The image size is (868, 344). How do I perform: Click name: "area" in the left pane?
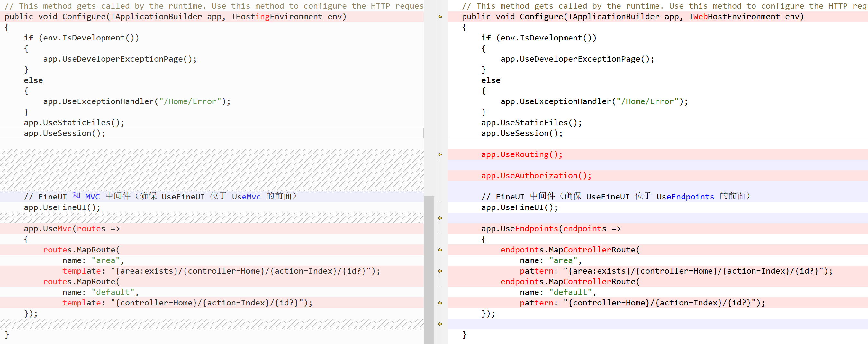point(93,260)
